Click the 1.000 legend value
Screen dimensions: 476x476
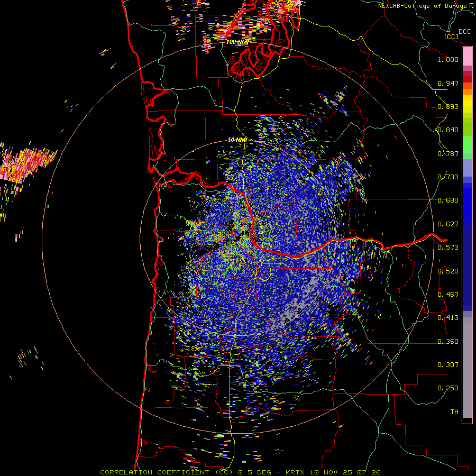coord(448,59)
